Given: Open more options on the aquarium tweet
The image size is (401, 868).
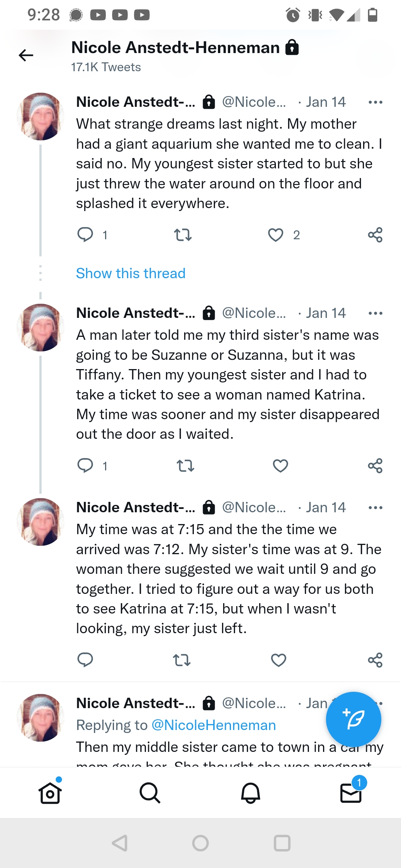Looking at the screenshot, I should pyautogui.click(x=375, y=102).
